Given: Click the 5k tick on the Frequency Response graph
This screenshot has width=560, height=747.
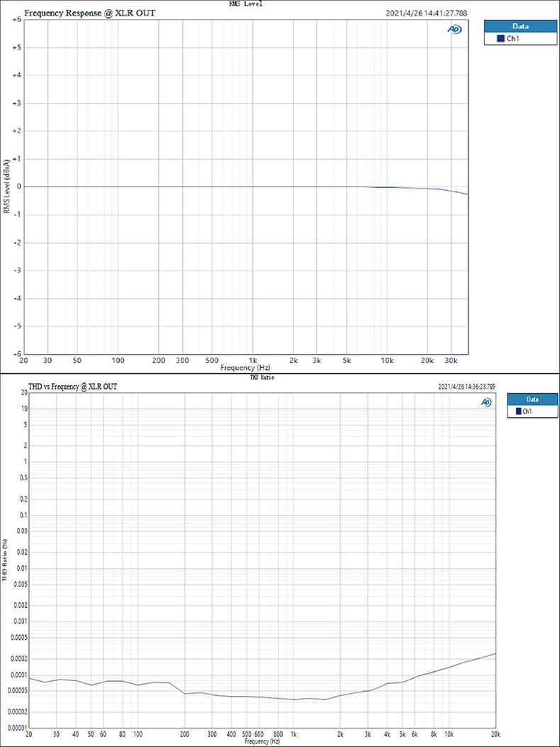Looking at the screenshot, I should [347, 361].
